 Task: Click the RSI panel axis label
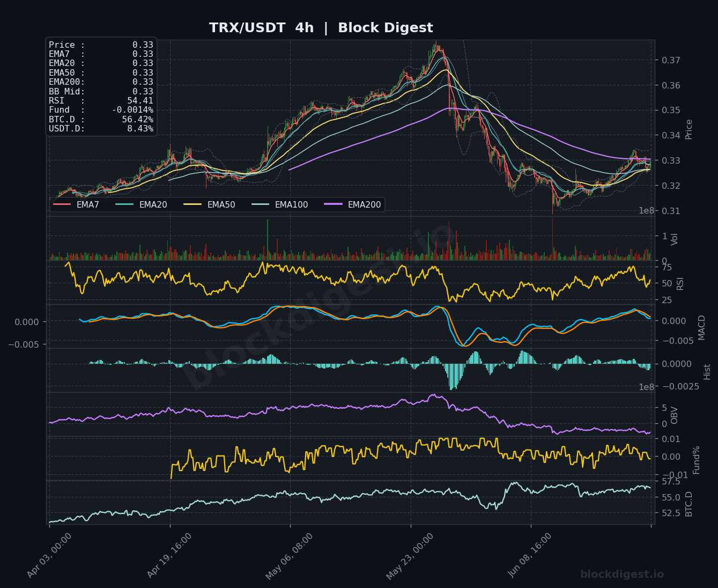[x=680, y=284]
